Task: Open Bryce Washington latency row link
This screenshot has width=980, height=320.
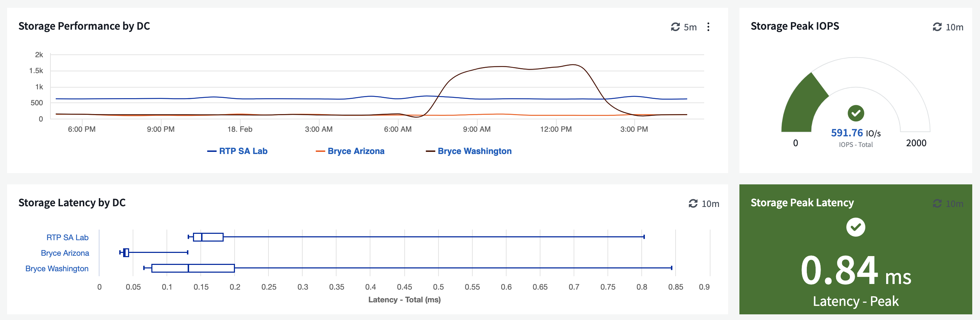Action: (x=57, y=269)
